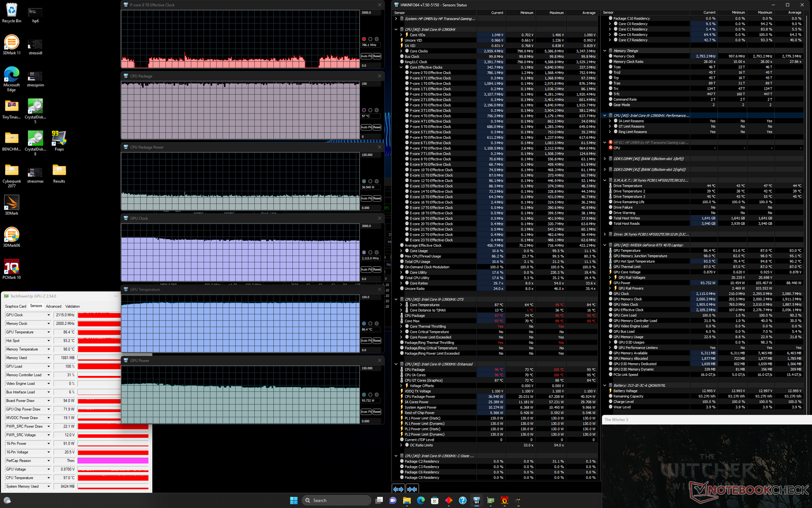Viewport: 812px width, 508px height.
Task: Click Reset in P-core 0 T0 graph
Action: click(x=377, y=56)
